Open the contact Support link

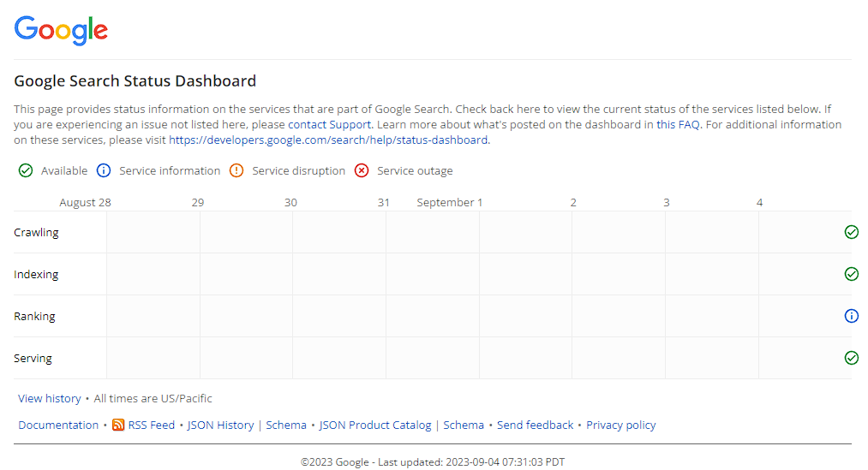tap(329, 124)
